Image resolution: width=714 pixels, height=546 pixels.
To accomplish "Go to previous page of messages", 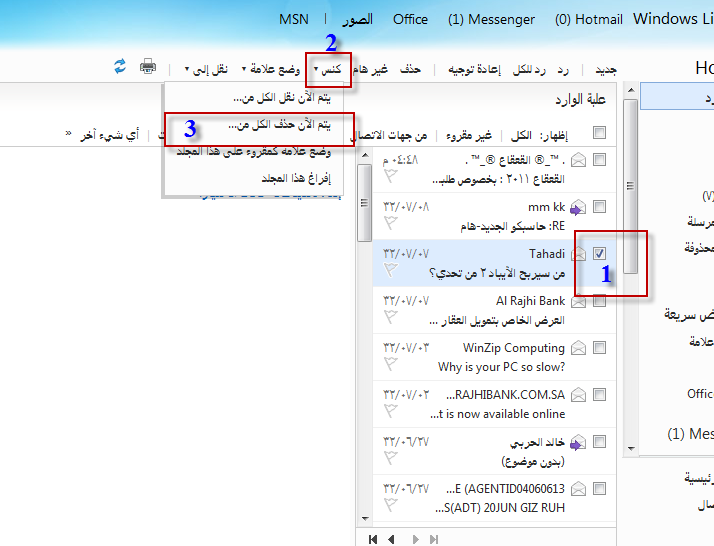I will click(x=391, y=539).
